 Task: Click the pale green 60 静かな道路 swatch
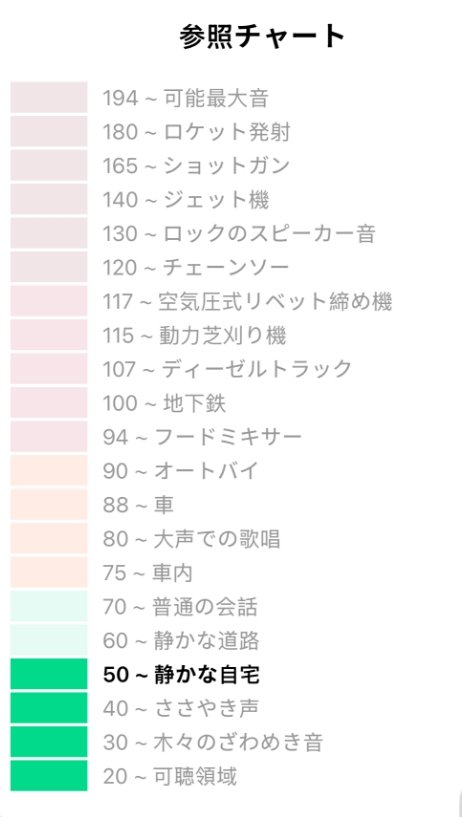click(x=49, y=640)
